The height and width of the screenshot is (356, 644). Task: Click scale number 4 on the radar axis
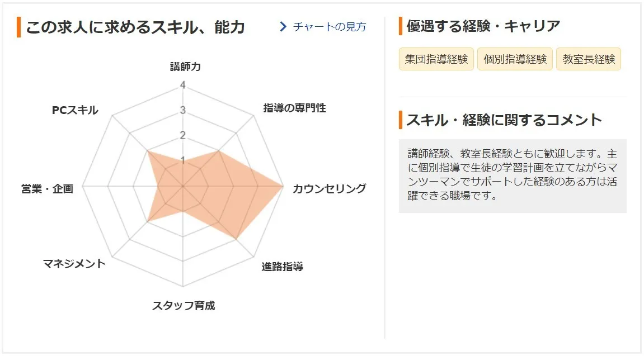click(x=183, y=86)
